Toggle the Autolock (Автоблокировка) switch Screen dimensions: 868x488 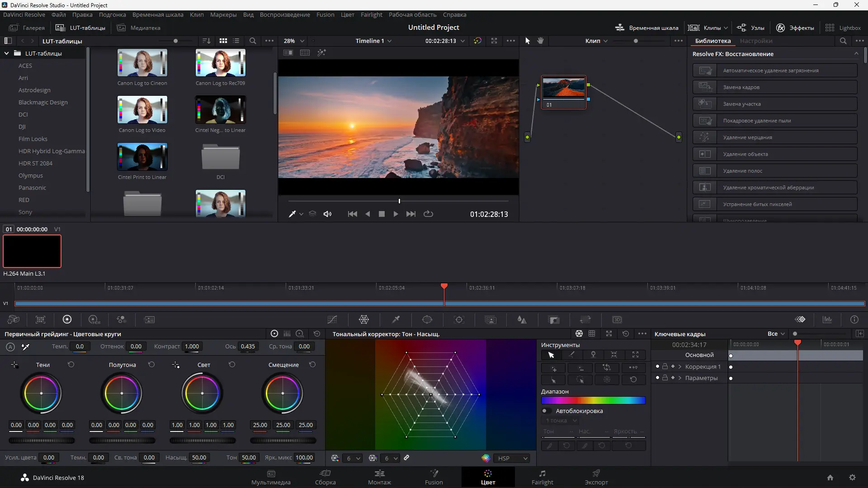point(547,411)
